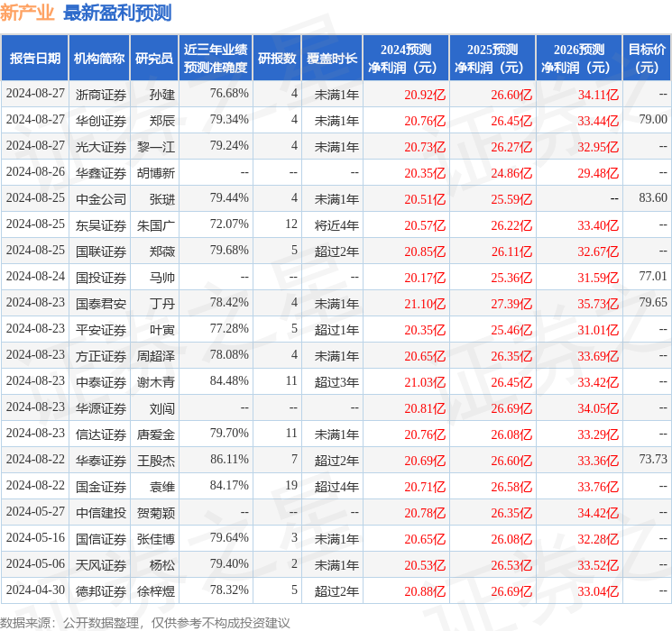Select the 中金公司 institution cell
The width and height of the screenshot is (672, 631).
click(x=101, y=199)
